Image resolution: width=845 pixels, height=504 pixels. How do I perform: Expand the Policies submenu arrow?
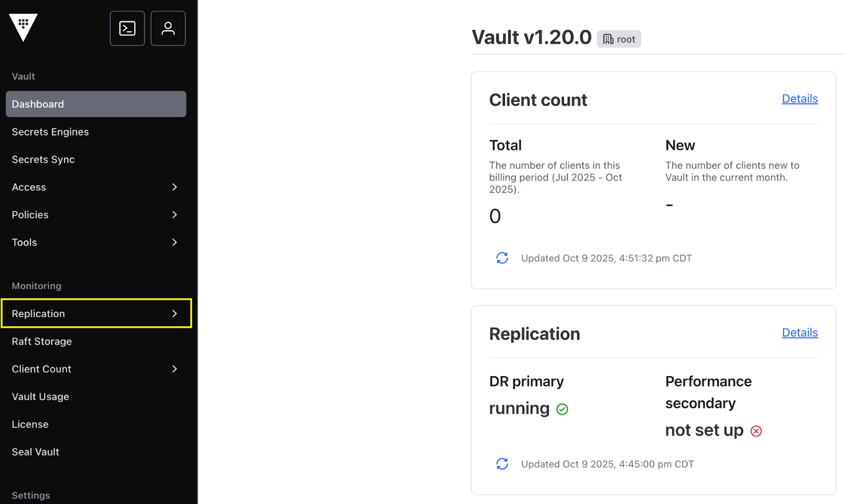coord(174,215)
